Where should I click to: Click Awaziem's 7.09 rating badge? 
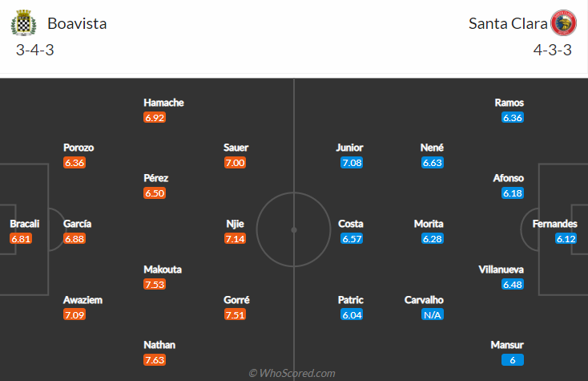[75, 315]
